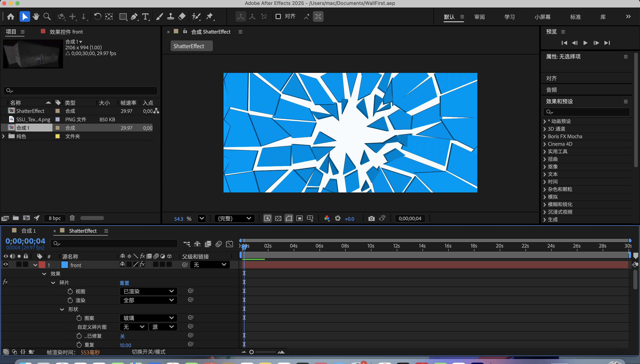This screenshot has height=364, width=640.
Task: Select the Pen tool
Action: 134,16
